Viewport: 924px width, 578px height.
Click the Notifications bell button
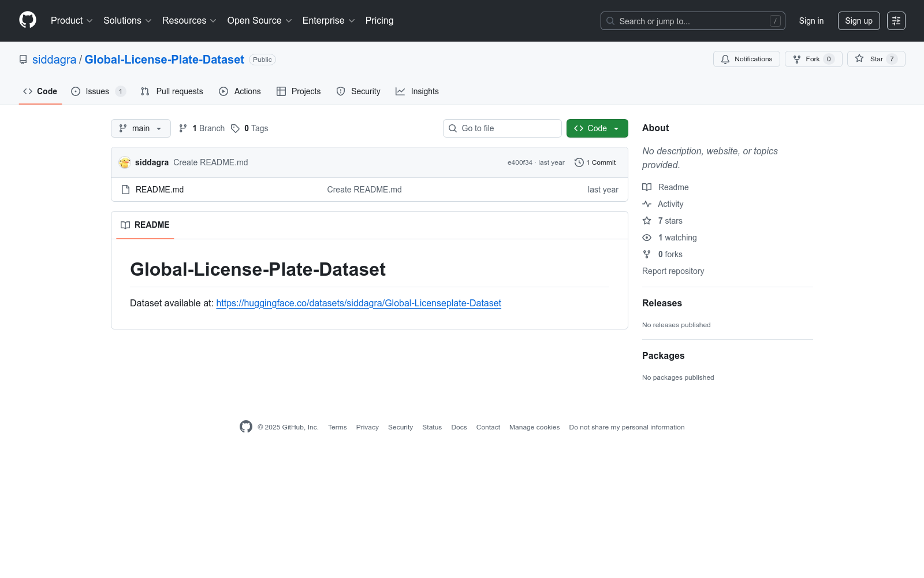747,59
